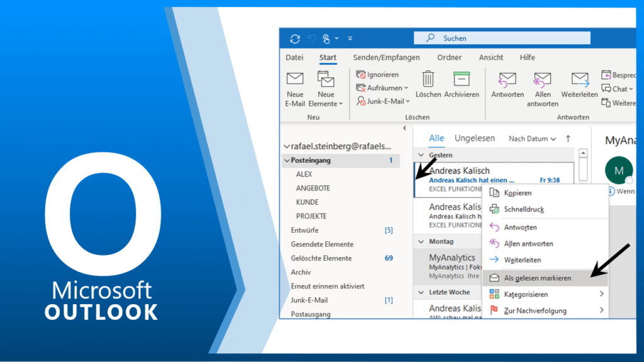This screenshot has width=644, height=362.
Task: Collapse the Letzte Woche group
Action: pyautogui.click(x=421, y=292)
